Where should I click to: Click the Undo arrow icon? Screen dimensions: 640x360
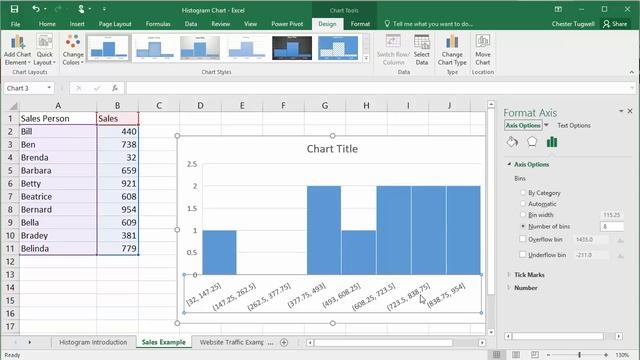click(x=36, y=9)
